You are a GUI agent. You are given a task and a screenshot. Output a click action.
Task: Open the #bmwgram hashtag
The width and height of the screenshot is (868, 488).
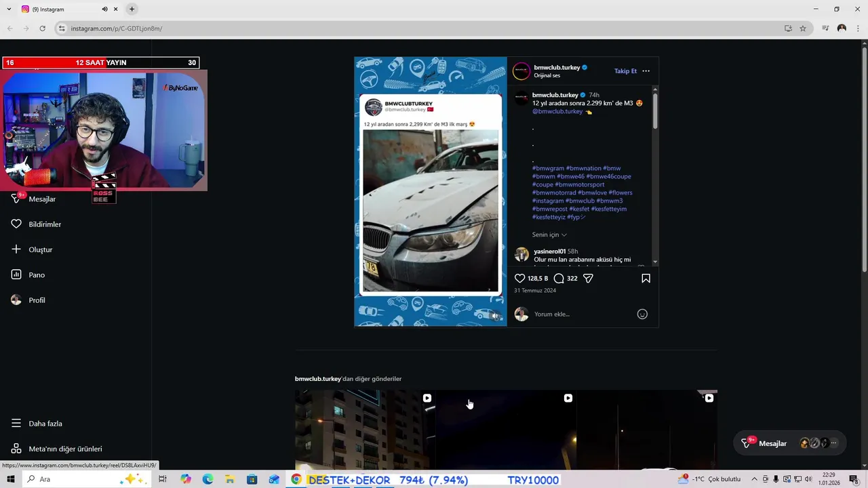(548, 168)
